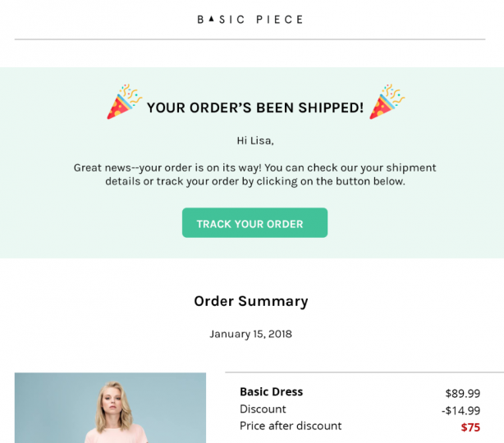Click the Basic Dress product name
The width and height of the screenshot is (504, 443).
[271, 392]
